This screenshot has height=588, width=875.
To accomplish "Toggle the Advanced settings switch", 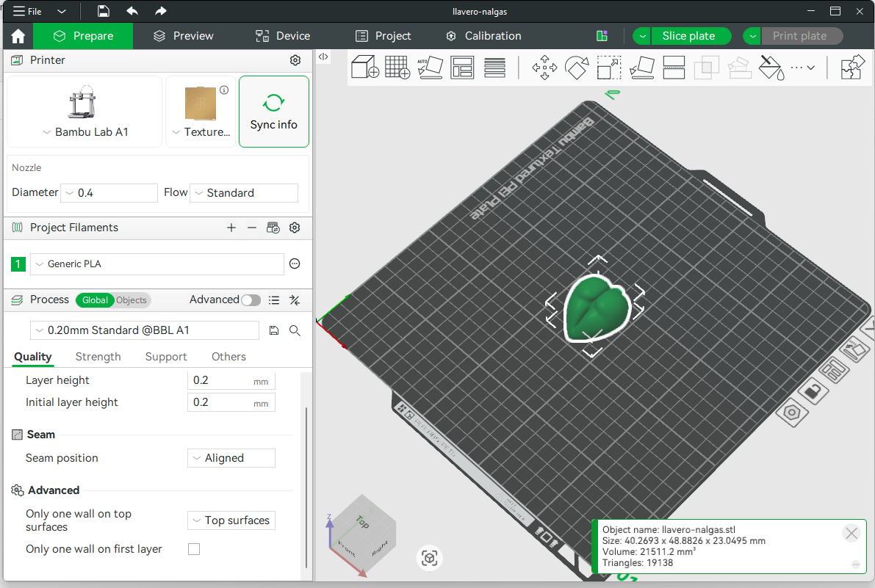I will [251, 300].
